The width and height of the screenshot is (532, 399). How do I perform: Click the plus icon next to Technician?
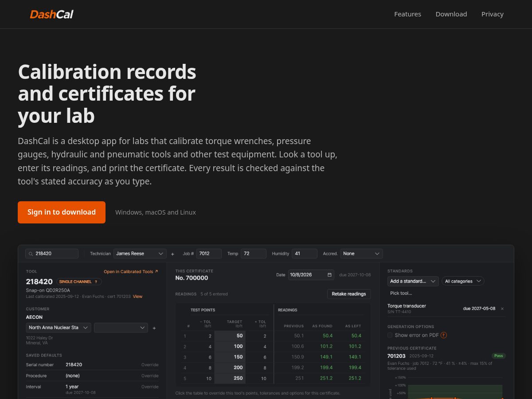172,254
